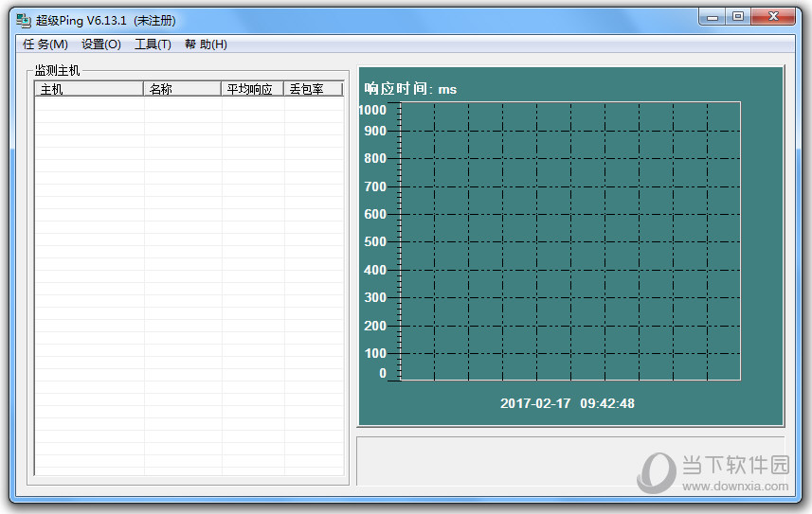Sort by the 名称 column header
This screenshot has width=812, height=514.
pyautogui.click(x=182, y=89)
